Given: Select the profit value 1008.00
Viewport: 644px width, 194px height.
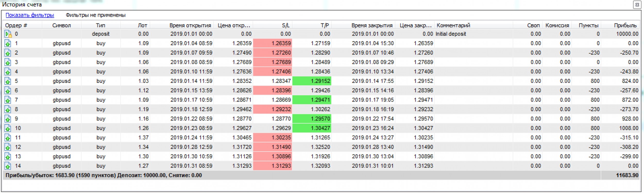Looking at the screenshot, I should (x=629, y=128).
